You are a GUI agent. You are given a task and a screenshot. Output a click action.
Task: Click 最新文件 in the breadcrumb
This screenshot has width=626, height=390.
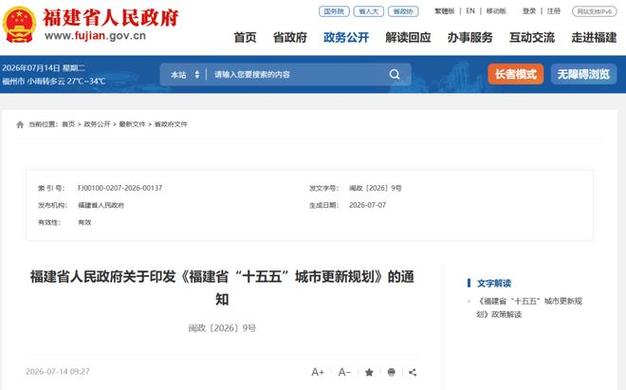[x=132, y=125]
